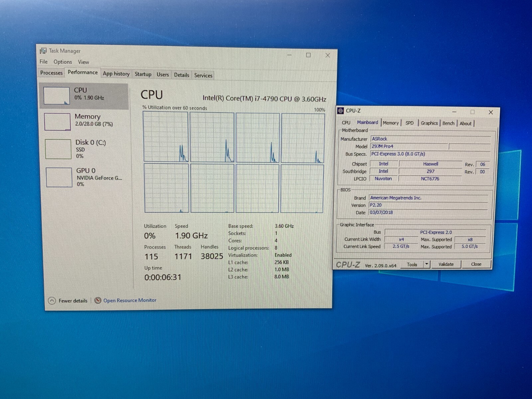Click the Close button in CPU-Z
This screenshot has width=532, height=399.
pos(476,264)
